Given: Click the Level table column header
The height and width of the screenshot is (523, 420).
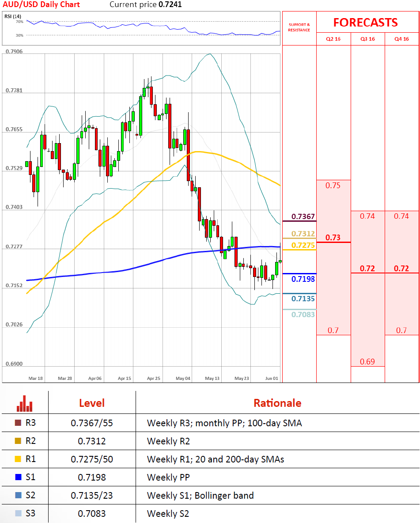Looking at the screenshot, I should [92, 403].
